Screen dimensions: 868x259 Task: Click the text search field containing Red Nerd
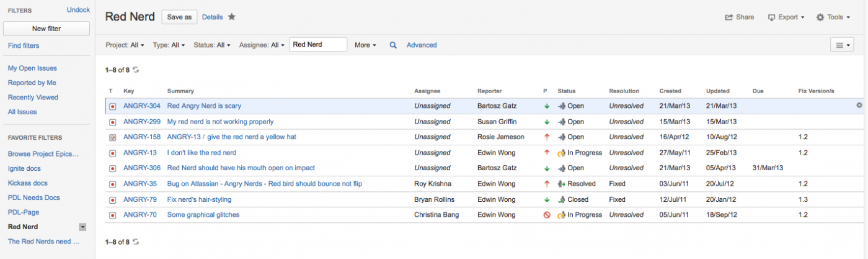[317, 45]
